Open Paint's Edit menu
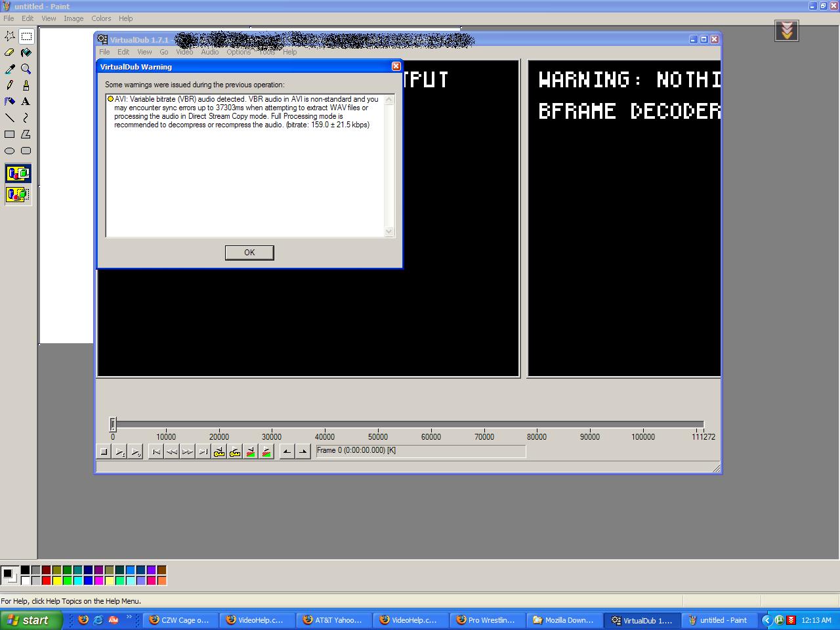 (28, 18)
